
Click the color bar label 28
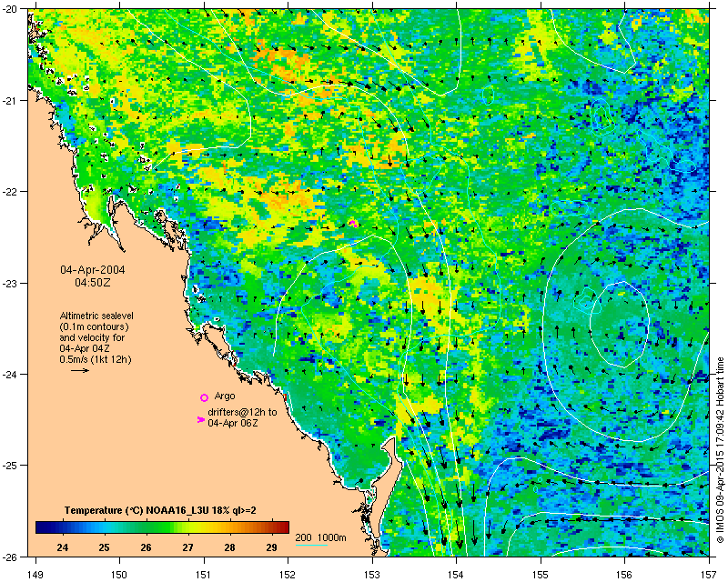point(229,547)
